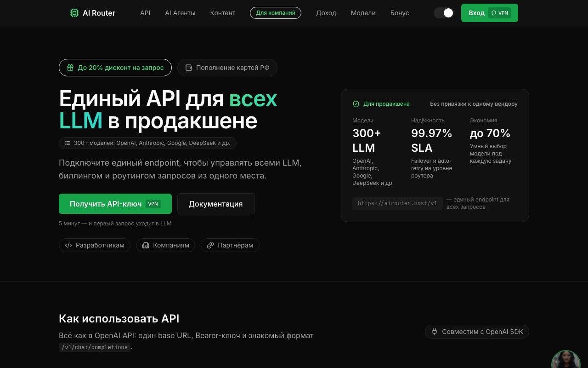Click the Совместим с OpenAI SDK badge

[x=477, y=332]
